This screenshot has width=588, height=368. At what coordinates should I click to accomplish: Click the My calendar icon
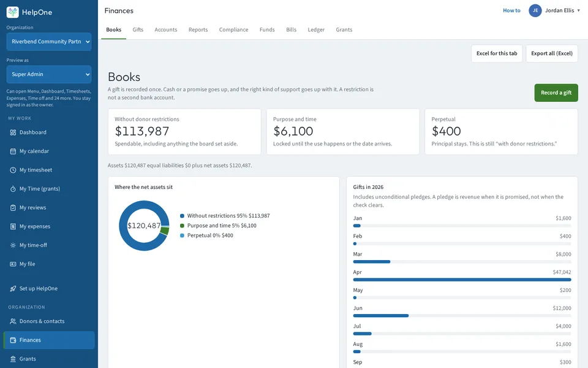pos(13,151)
